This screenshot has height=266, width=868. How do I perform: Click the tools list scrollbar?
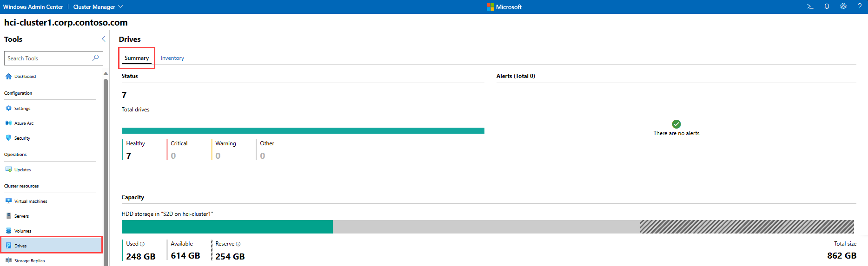tap(106, 172)
